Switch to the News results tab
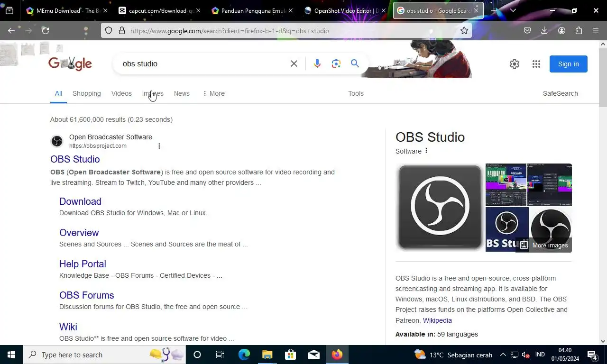Screen dimensions: 607x364 click(182, 93)
